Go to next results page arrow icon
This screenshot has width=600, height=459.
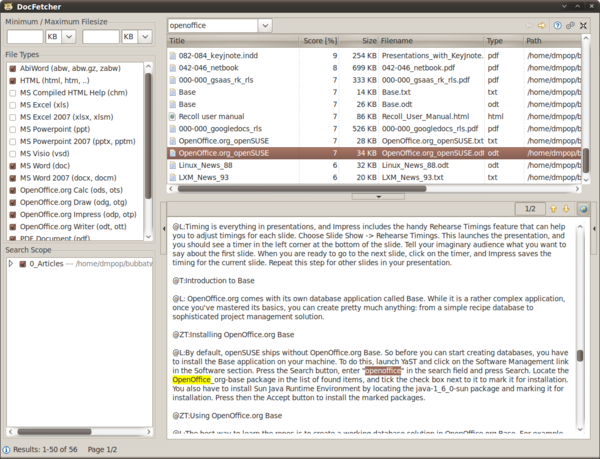[541, 26]
